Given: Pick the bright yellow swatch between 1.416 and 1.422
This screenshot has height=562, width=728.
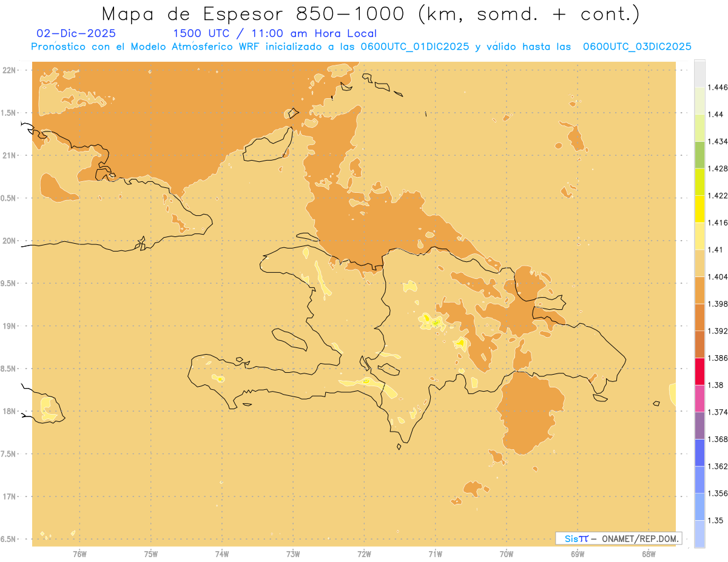Looking at the screenshot, I should [699, 209].
